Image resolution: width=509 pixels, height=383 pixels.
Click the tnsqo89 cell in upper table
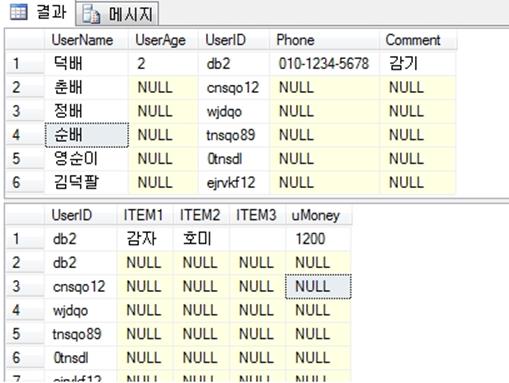[233, 135]
